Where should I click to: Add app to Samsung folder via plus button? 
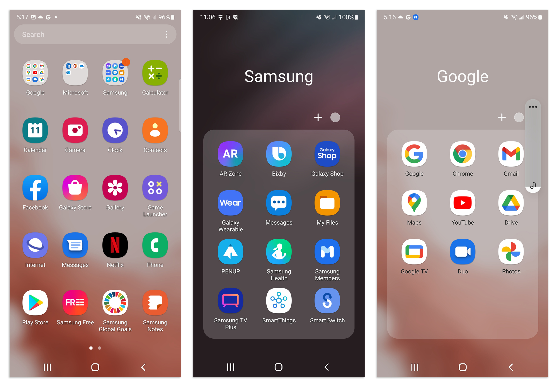point(318,117)
